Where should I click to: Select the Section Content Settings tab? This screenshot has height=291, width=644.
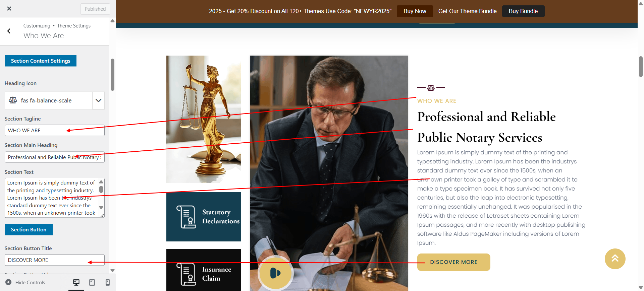tap(41, 61)
